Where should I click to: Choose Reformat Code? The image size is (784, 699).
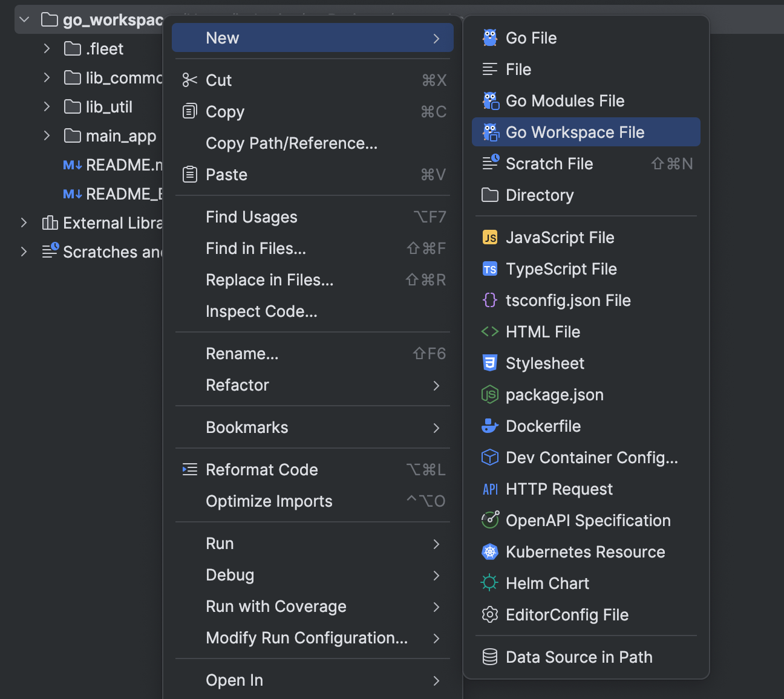261,469
